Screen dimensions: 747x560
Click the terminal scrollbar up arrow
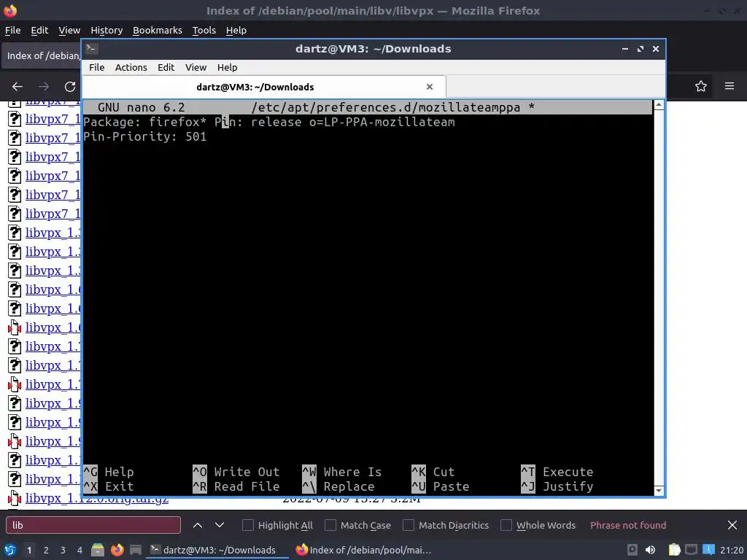tap(659, 105)
